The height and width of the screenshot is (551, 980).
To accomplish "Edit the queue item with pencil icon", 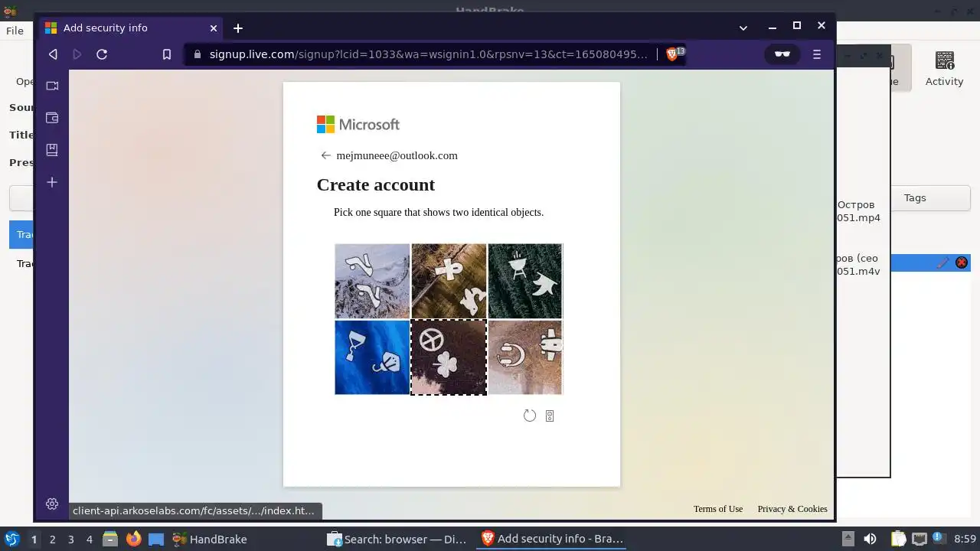I will point(942,262).
